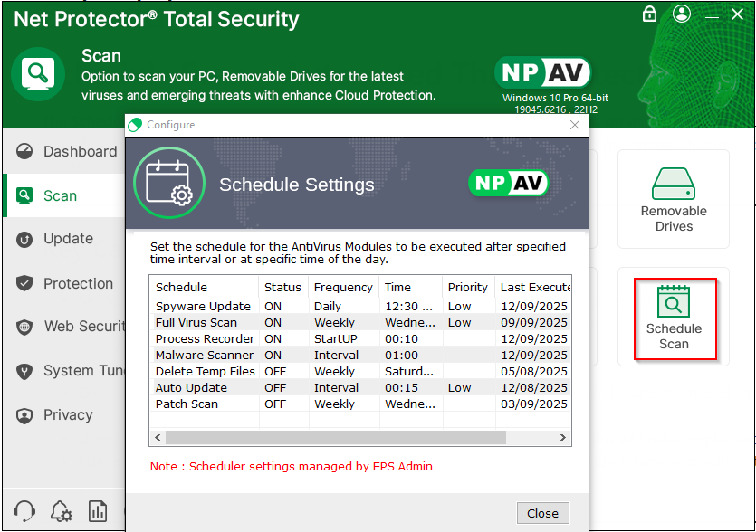Viewport: 756px width, 532px height.
Task: Select the Removable Drives tile
Action: click(x=674, y=199)
